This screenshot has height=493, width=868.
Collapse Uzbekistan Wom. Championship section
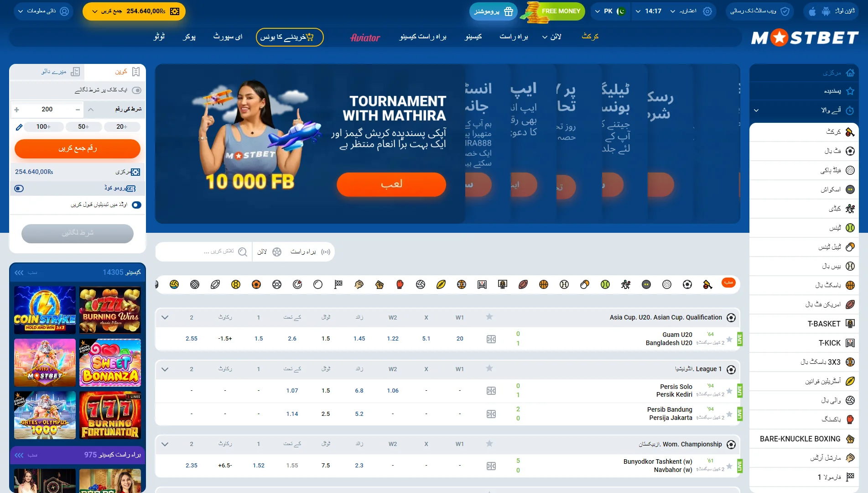(x=165, y=444)
